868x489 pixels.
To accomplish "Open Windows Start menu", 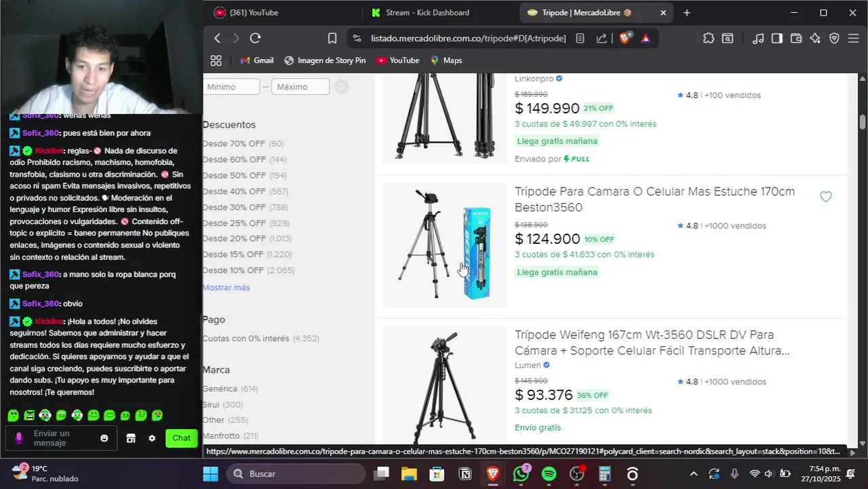I will pyautogui.click(x=210, y=473).
